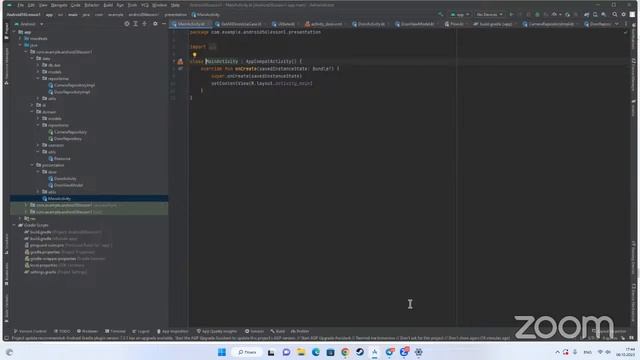
Task: Open the Logcat tool window
Action: click(141, 331)
